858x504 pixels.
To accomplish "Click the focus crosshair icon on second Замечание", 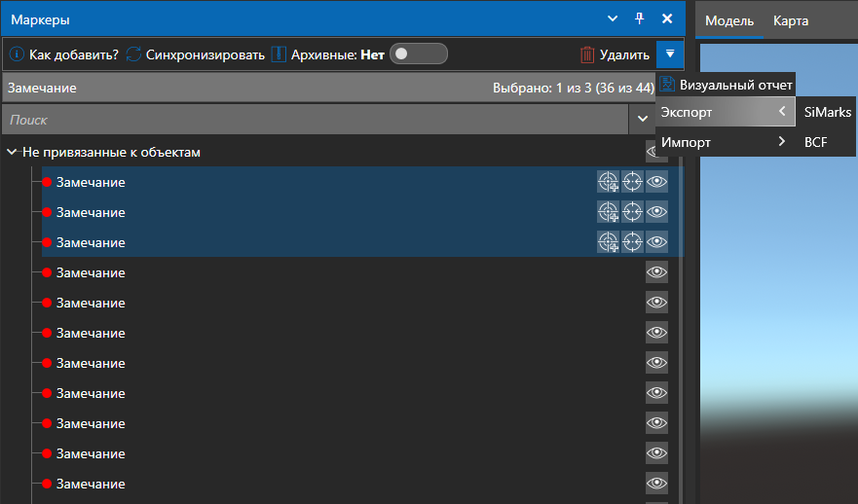I will click(x=632, y=211).
